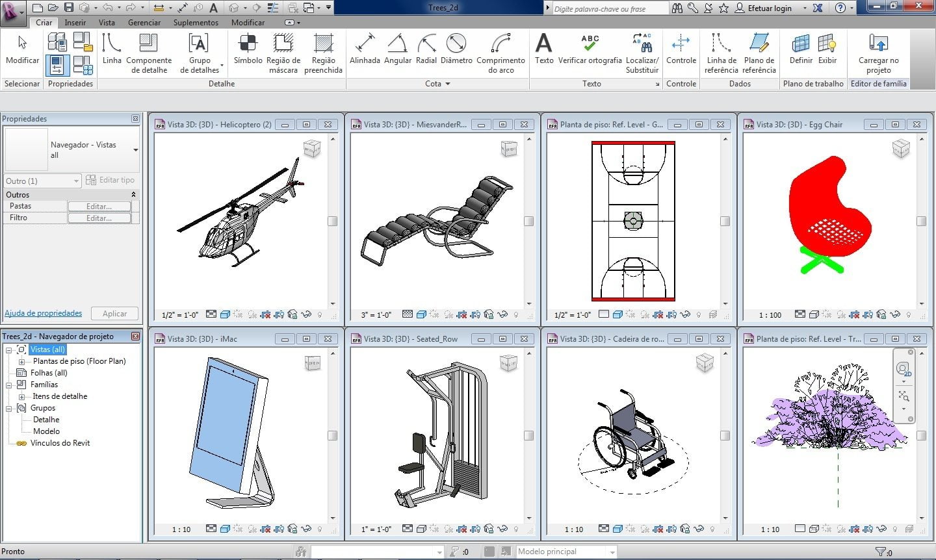
Task: Collapse the Famílias tree node
Action: tap(9, 385)
